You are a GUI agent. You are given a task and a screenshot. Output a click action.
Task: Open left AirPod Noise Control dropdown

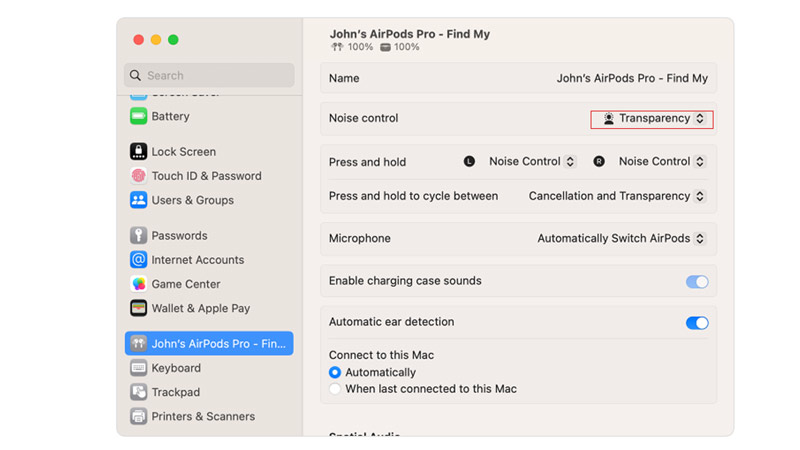533,162
